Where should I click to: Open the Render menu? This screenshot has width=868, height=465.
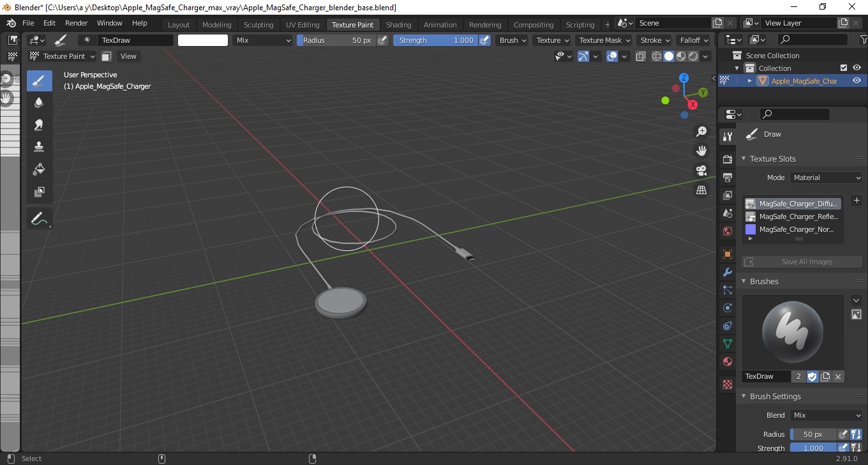coord(77,23)
